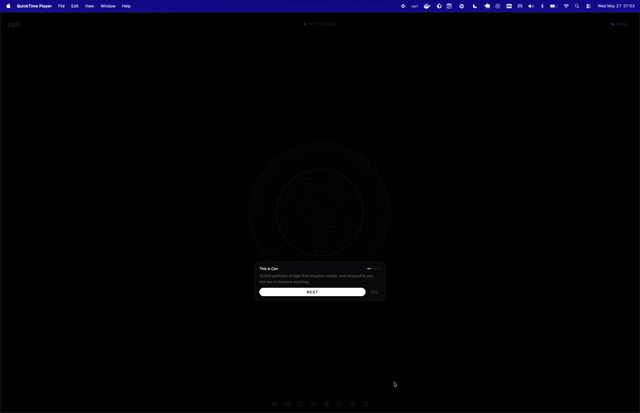Click the monitor screen icon in bottom toolbar

(x=300, y=404)
